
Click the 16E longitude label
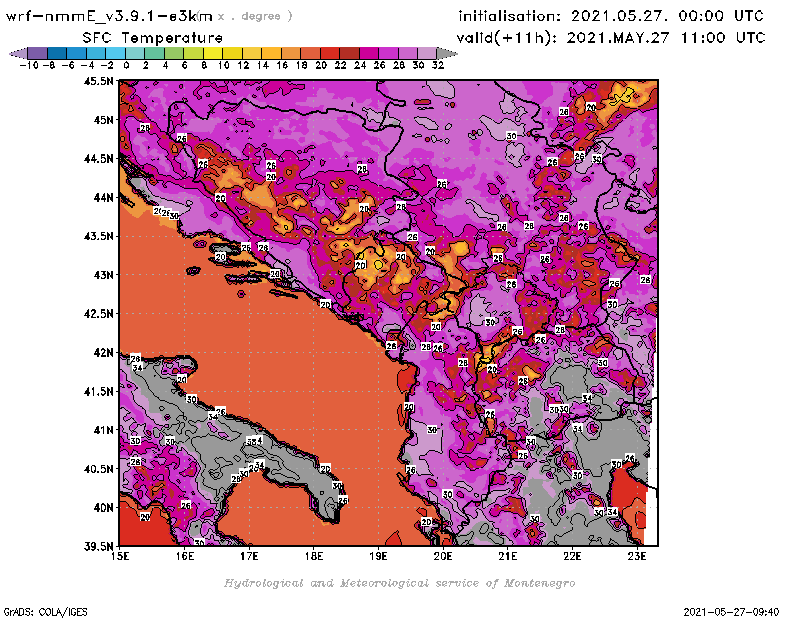tap(185, 556)
